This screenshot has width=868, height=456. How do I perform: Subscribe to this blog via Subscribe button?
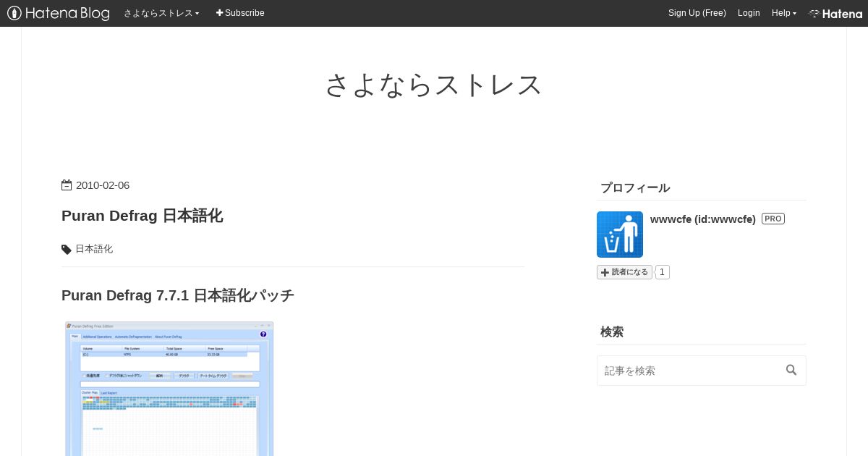coord(240,13)
